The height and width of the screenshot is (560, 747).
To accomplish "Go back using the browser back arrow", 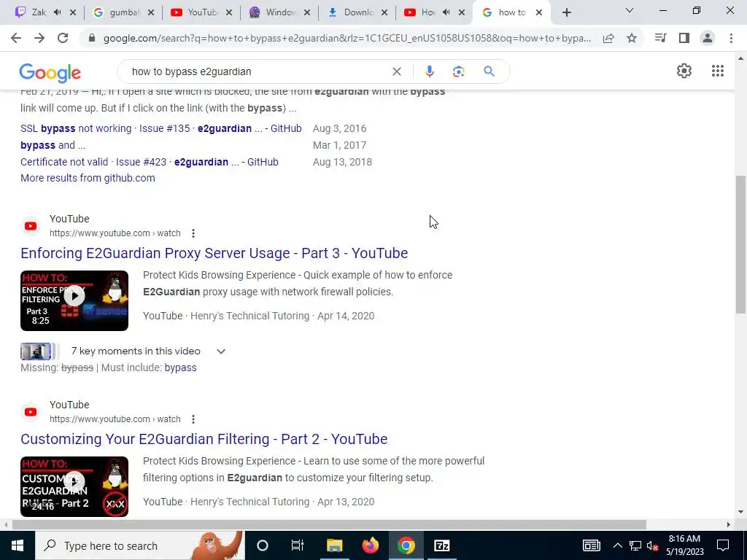I will point(16,38).
